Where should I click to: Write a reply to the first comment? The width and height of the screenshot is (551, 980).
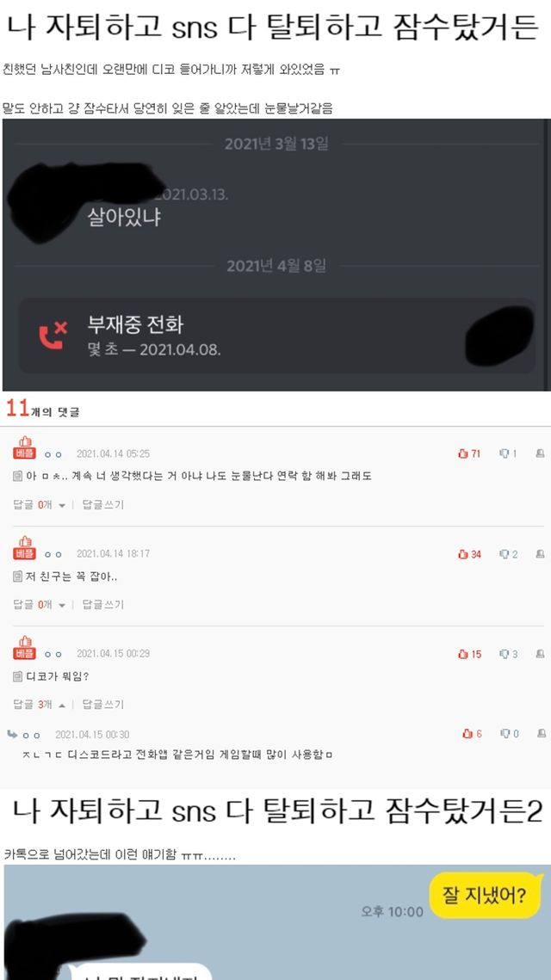[x=103, y=504]
